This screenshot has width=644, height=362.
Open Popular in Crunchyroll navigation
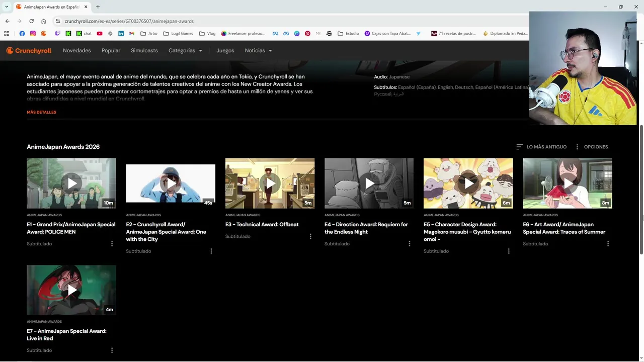coord(111,51)
